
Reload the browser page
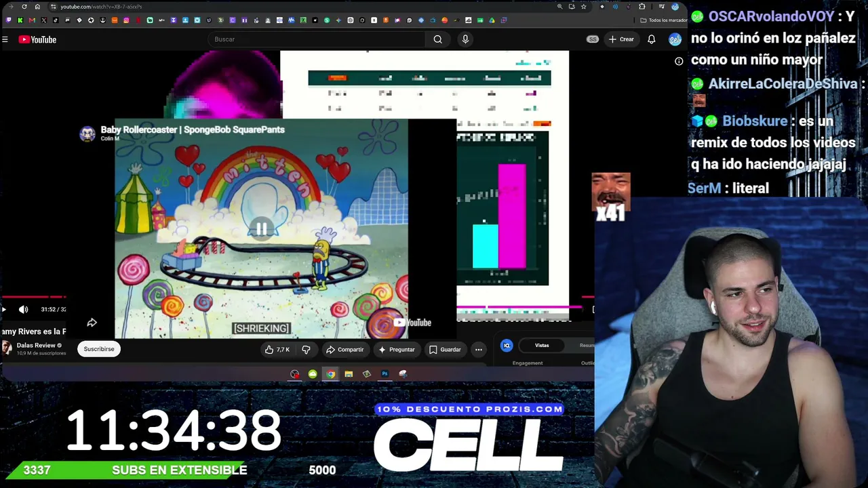24,7
